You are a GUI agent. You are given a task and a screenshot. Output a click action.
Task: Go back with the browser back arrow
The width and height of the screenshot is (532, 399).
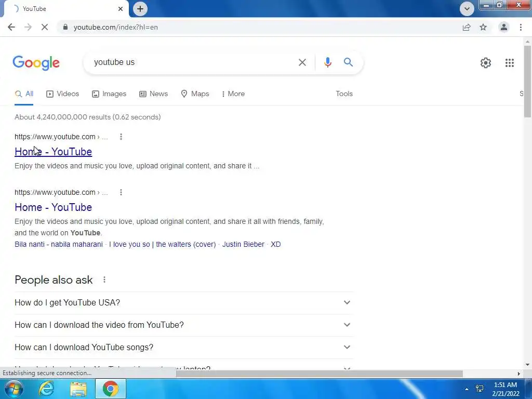[11, 27]
